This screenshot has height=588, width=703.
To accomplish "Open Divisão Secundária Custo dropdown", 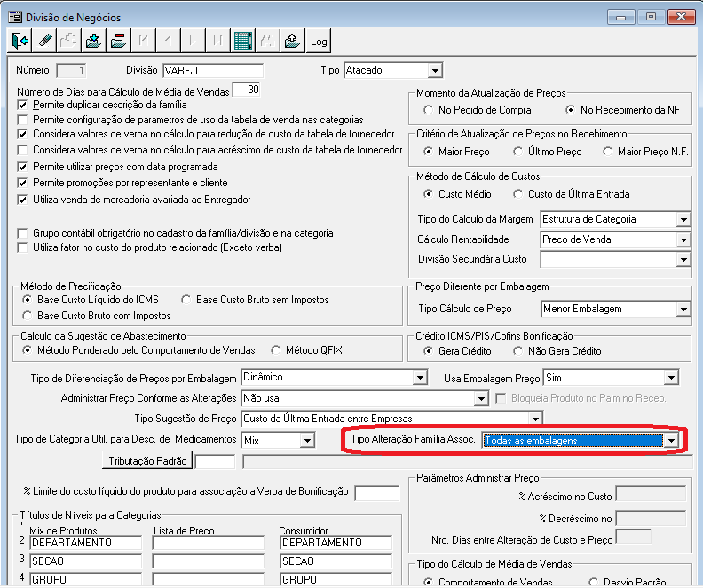I will (683, 259).
